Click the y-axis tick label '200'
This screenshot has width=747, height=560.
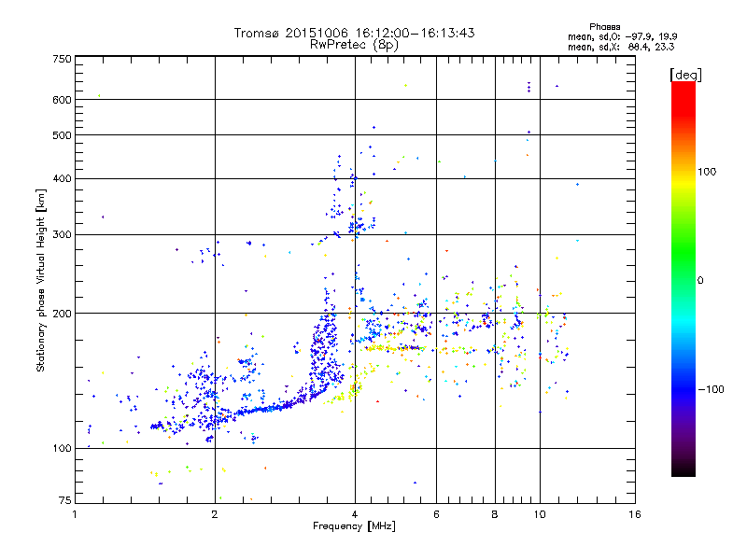pos(62,314)
